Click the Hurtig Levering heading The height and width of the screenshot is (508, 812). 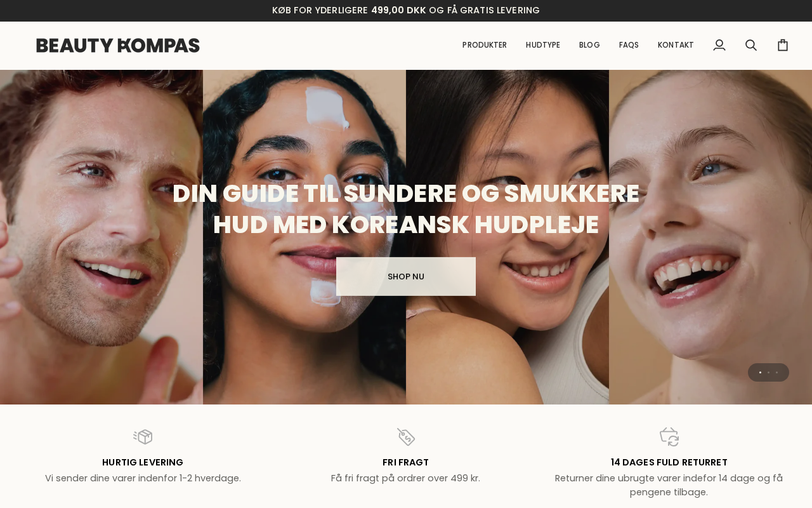point(143,462)
